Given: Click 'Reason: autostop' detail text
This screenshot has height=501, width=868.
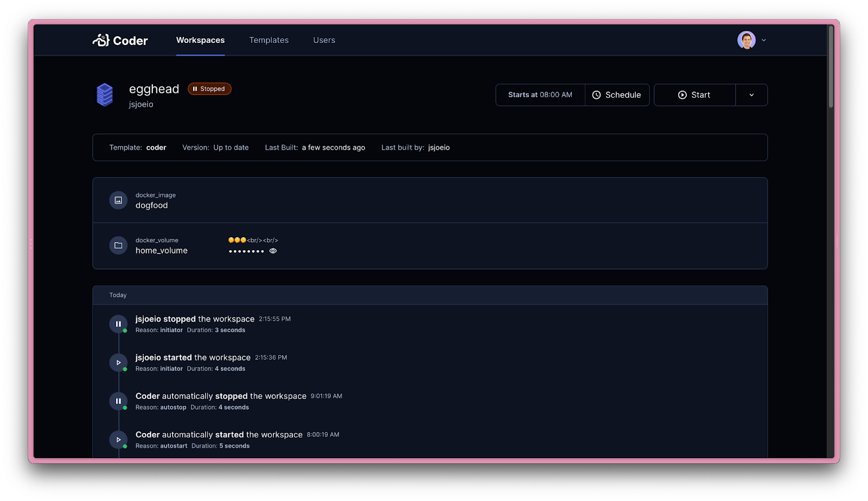Looking at the screenshot, I should tap(161, 408).
